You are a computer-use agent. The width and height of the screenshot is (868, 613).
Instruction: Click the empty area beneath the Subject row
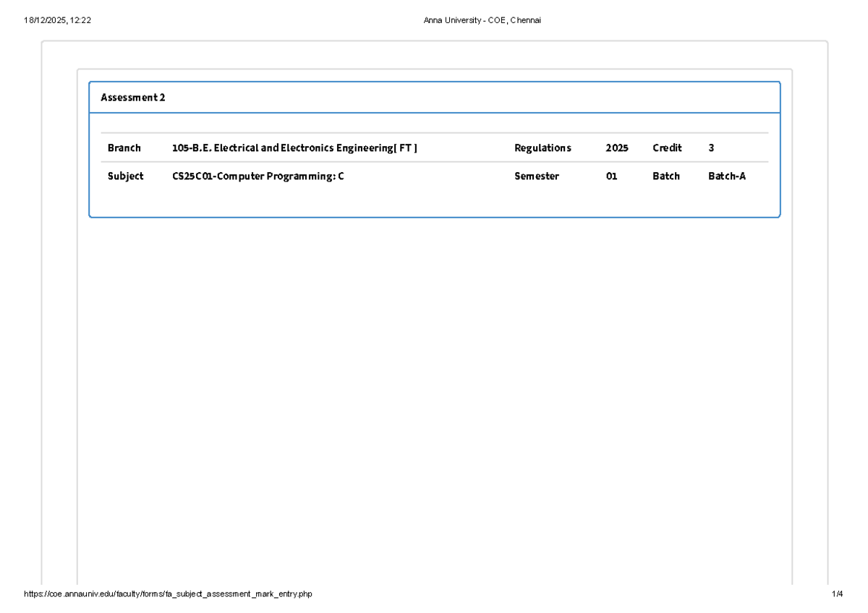tap(434, 201)
